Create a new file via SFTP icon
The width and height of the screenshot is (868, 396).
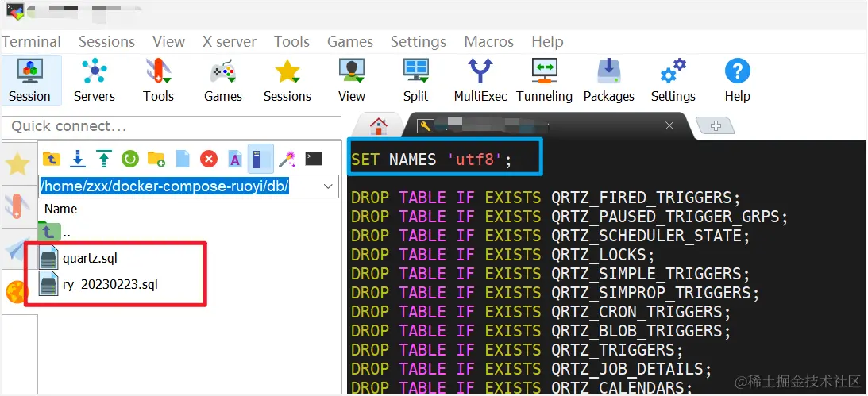183,160
